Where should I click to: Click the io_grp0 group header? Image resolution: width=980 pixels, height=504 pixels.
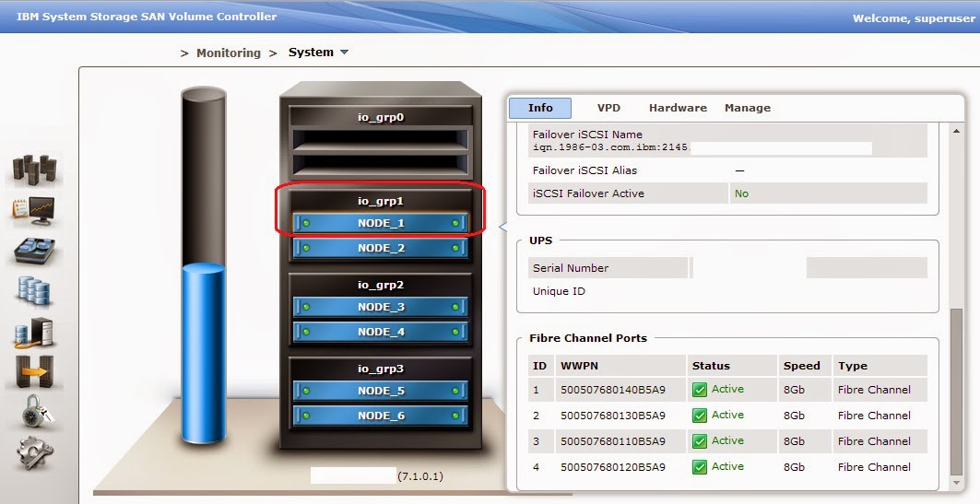pyautogui.click(x=381, y=117)
